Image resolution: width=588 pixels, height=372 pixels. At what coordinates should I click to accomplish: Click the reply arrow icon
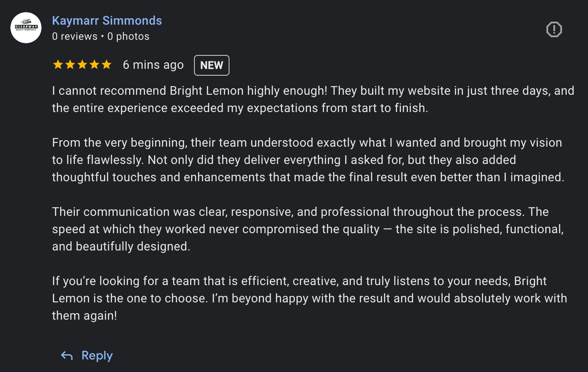pos(67,356)
